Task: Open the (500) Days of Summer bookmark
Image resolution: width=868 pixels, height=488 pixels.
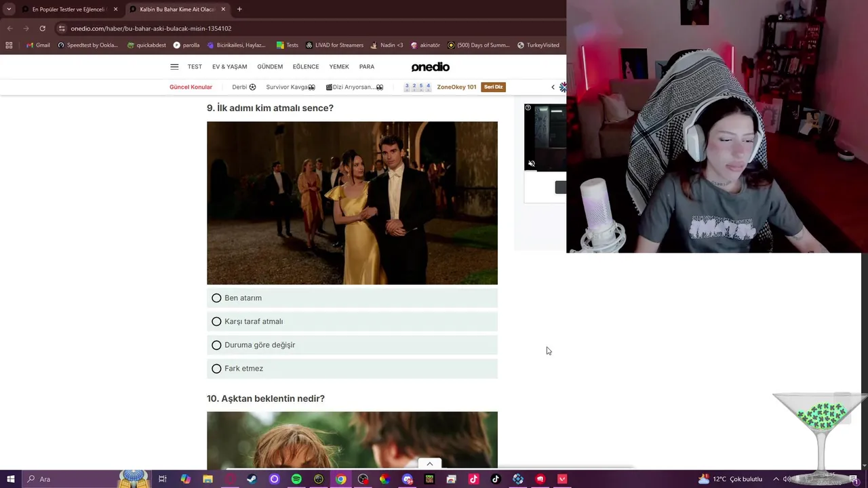Action: [479, 45]
